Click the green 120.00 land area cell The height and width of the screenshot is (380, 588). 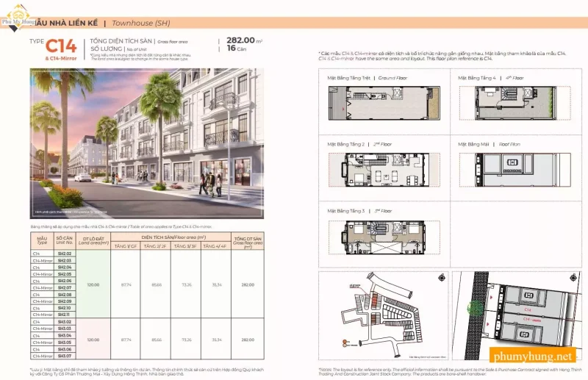point(93,284)
